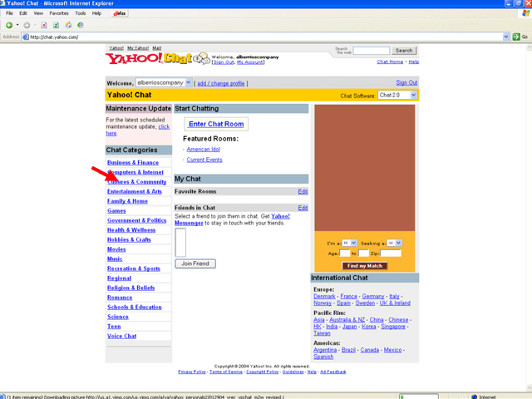Open the File menu

(x=9, y=13)
